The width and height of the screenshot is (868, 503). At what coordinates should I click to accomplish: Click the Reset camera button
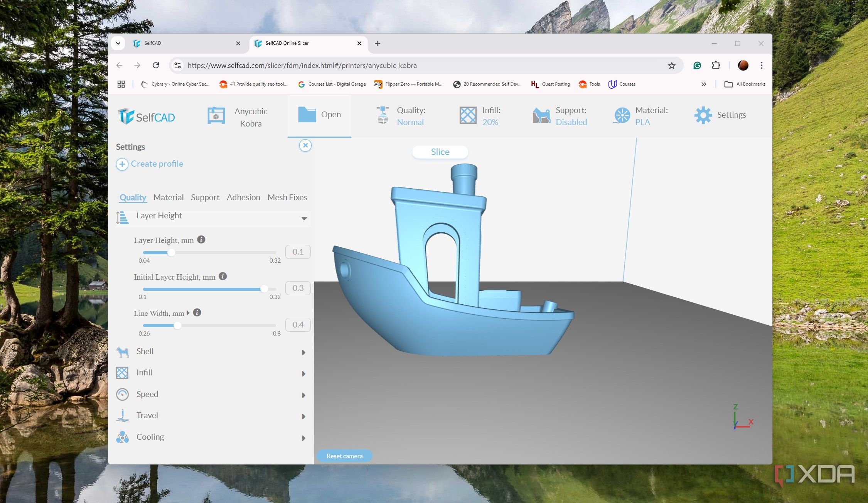344,456
